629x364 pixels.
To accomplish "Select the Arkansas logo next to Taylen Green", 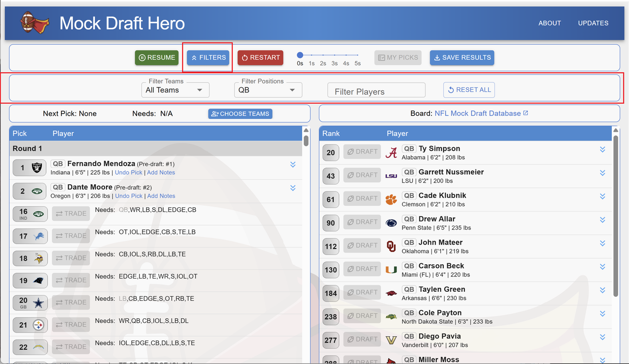I will tap(391, 293).
